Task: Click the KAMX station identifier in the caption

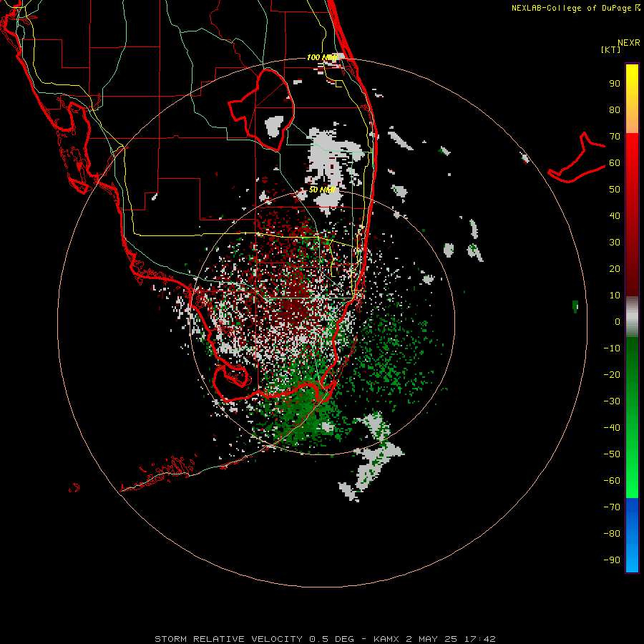Action: (386, 639)
